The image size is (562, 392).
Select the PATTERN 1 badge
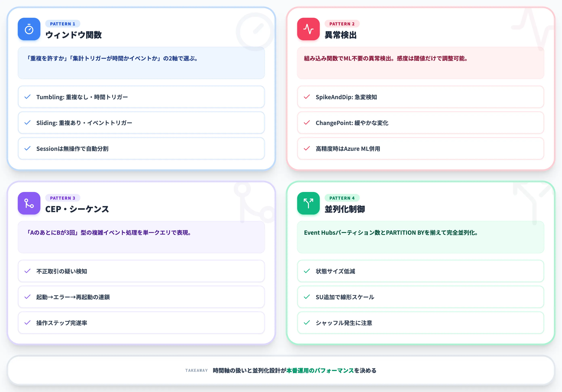pos(63,24)
